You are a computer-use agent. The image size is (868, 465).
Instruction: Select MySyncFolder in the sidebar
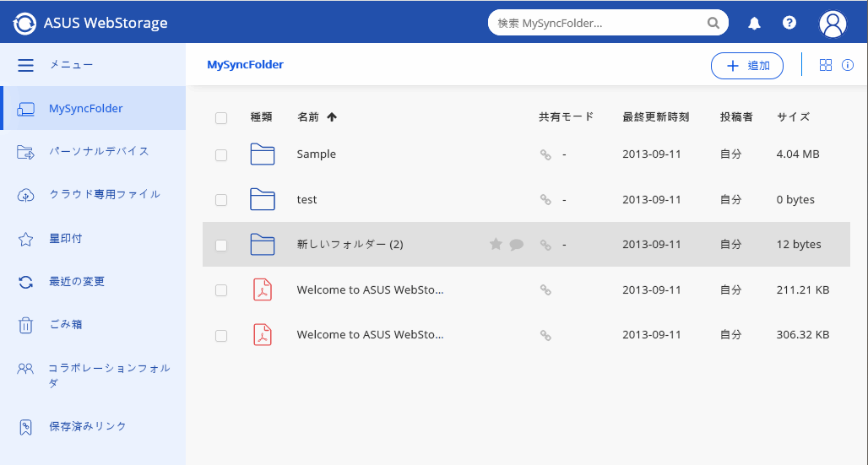point(93,108)
